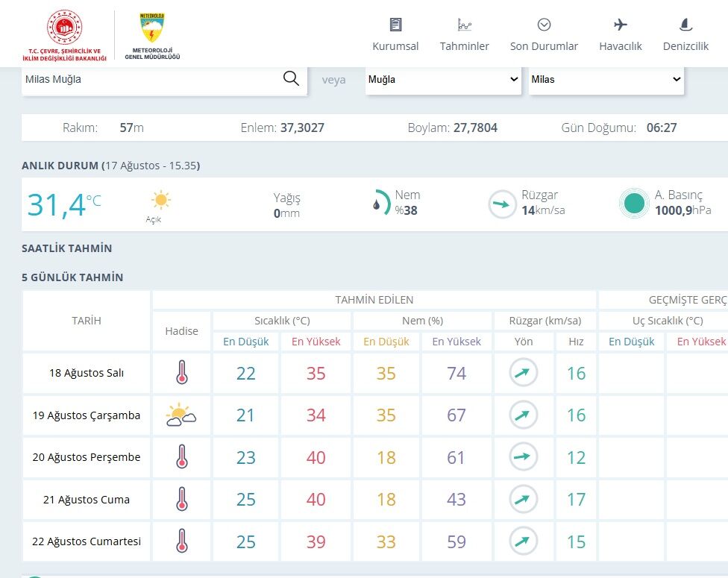This screenshot has width=728, height=578.
Task: Click partly cloudy icon for 19 Ağustos
Action: (181, 415)
